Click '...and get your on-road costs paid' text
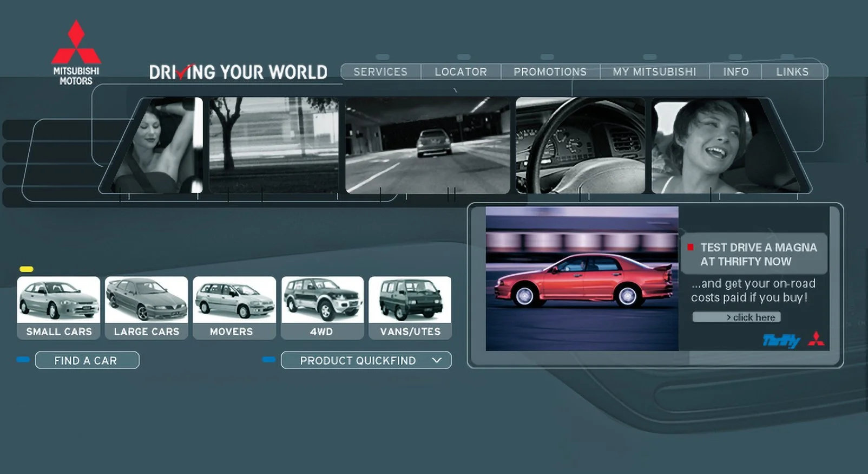Image resolution: width=868 pixels, height=474 pixels. click(x=753, y=290)
